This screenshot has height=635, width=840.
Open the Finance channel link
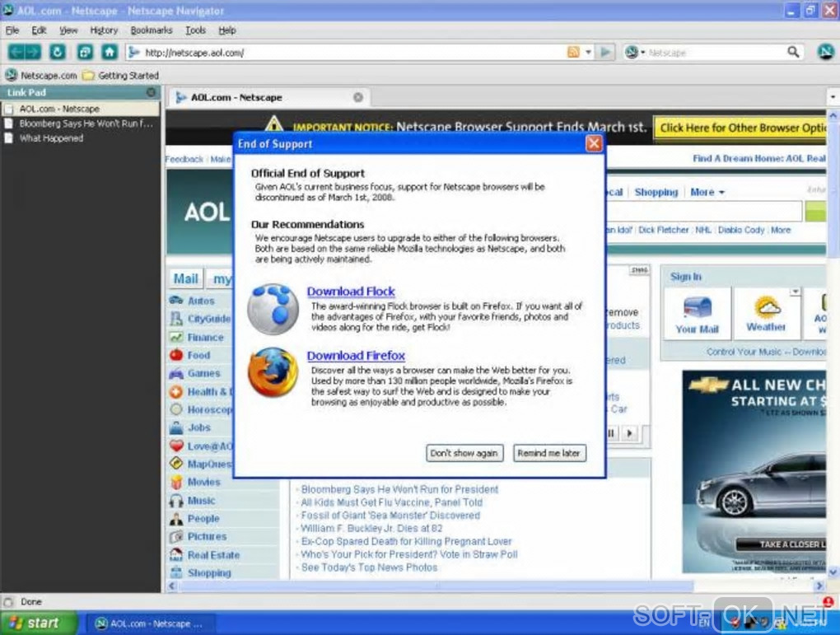205,337
